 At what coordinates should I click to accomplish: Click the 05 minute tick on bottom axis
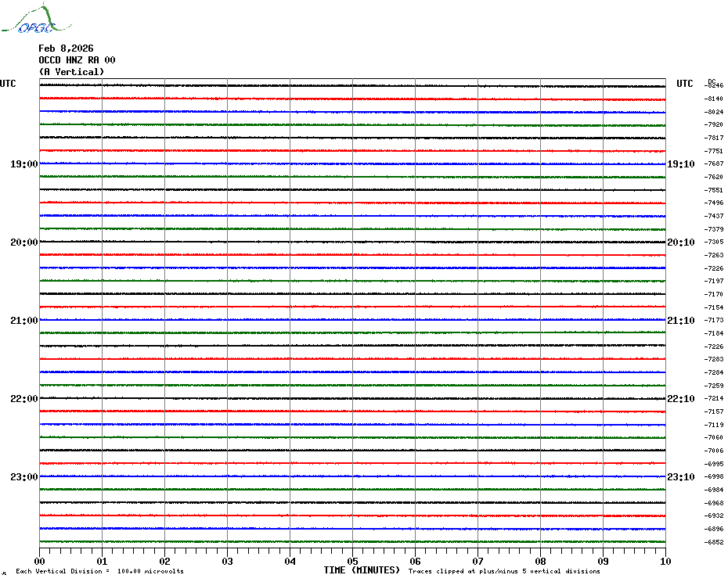352,561
